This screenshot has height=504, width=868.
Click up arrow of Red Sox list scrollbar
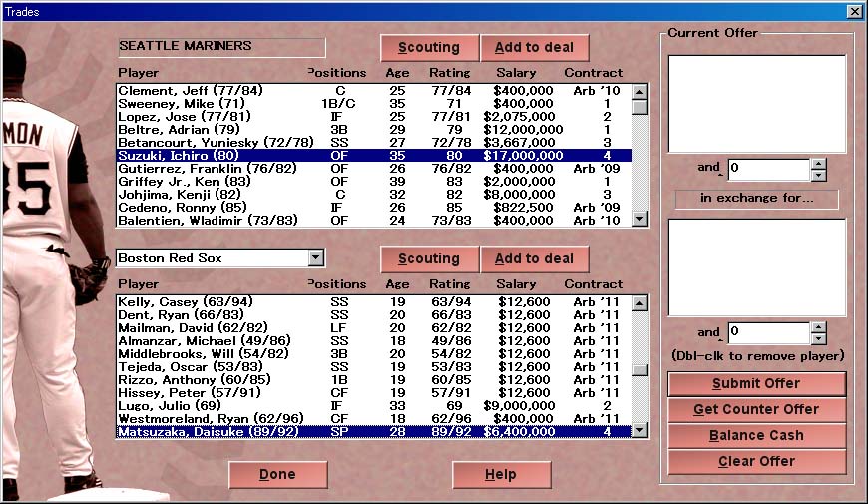640,303
